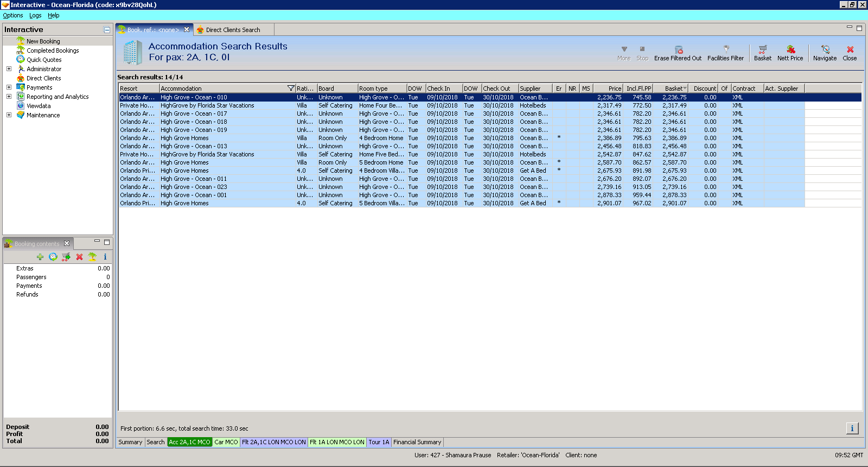Expand the Administrator tree node
The width and height of the screenshot is (868, 467).
[x=9, y=69]
